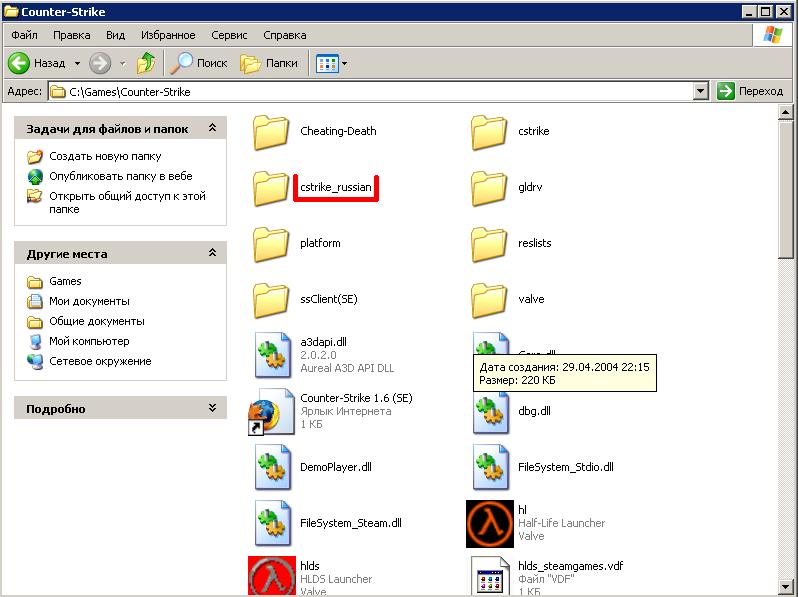798x597 pixels.
Task: Select the hlds_steamgames.vdf file icon
Action: (x=491, y=575)
